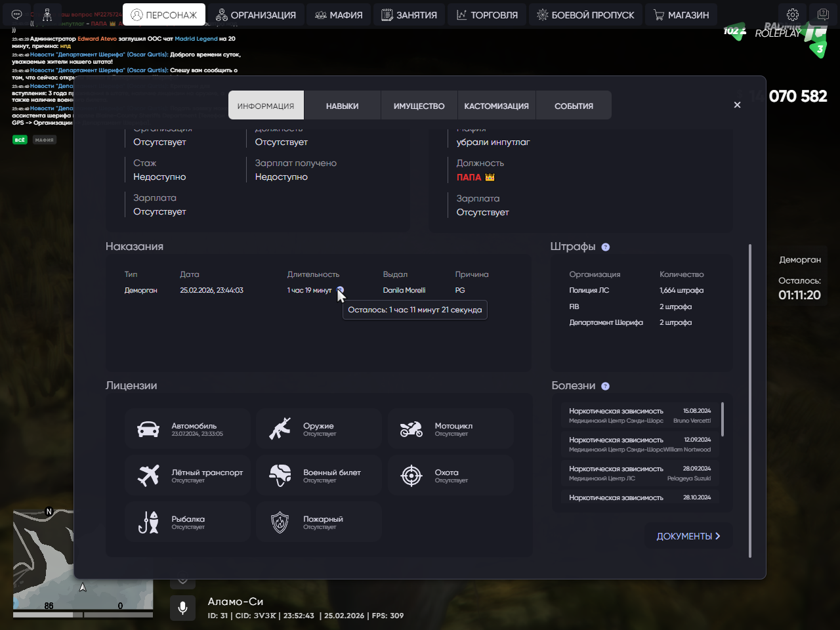Click the help icon next to Штрафы
Viewport: 840px width, 630px height.
pyautogui.click(x=606, y=247)
